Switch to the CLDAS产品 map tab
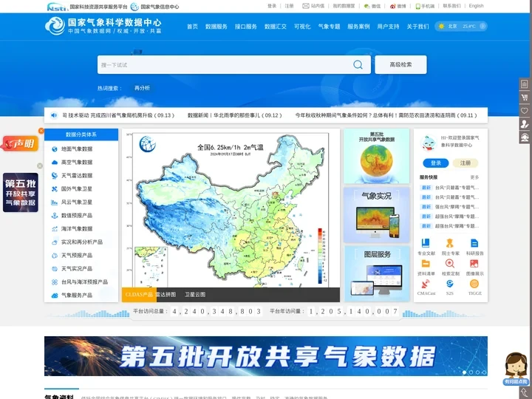Viewport: 532px width, 399px height. 139,295
